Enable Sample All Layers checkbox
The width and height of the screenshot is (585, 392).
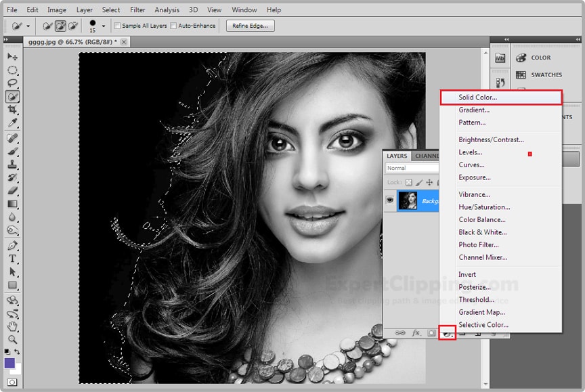click(x=118, y=26)
